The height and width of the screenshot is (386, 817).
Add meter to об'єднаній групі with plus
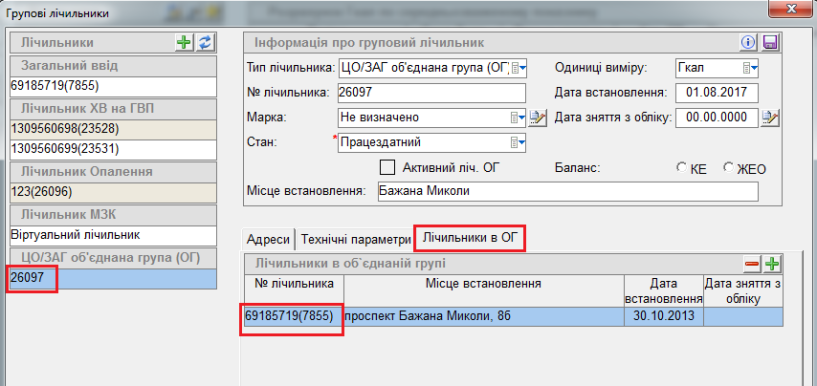click(x=772, y=265)
